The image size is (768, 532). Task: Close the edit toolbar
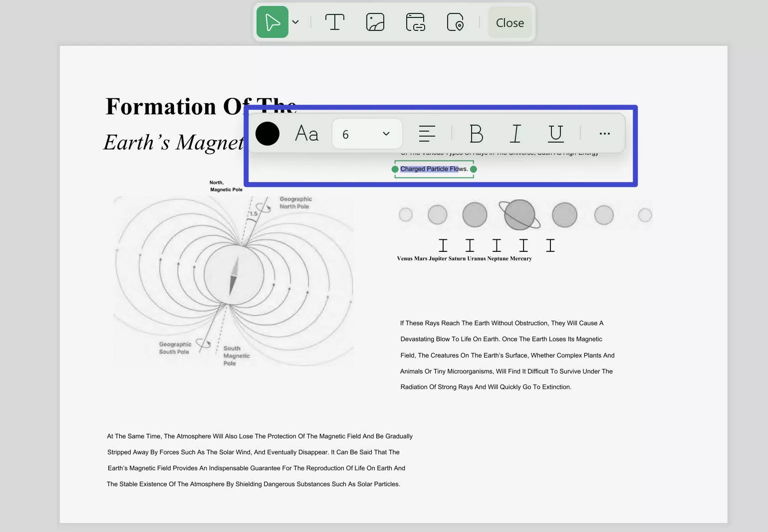pos(510,22)
